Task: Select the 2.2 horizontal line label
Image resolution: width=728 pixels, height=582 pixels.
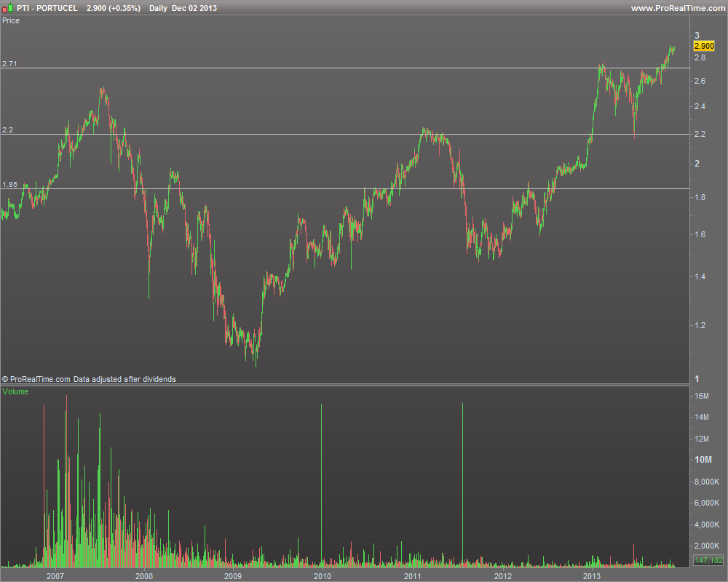Action: 7,130
